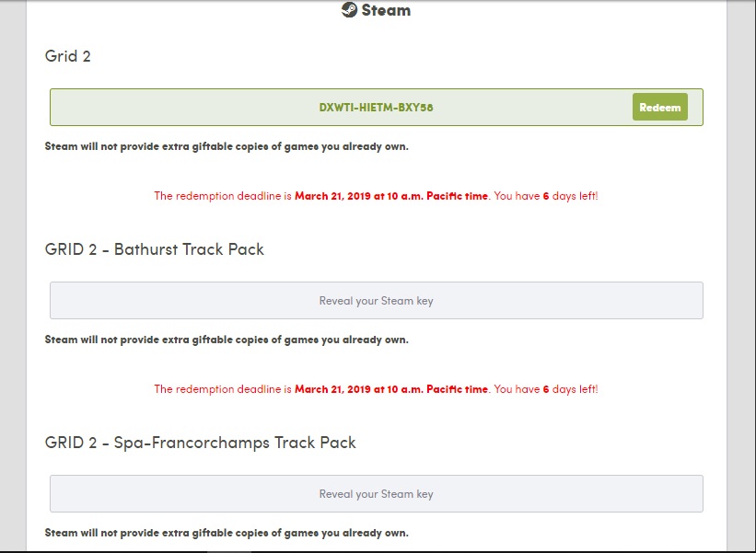Click the Steam logo icon at top
756x553 pixels.
coord(349,11)
